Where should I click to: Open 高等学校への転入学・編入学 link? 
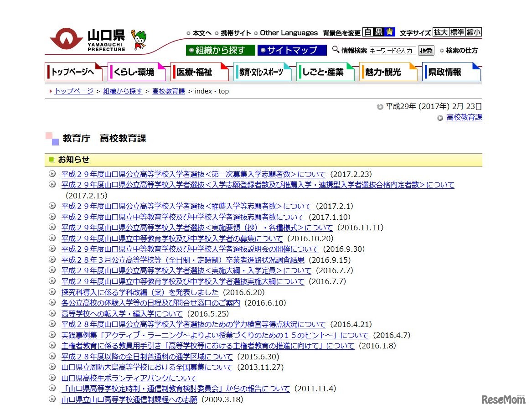click(122, 313)
